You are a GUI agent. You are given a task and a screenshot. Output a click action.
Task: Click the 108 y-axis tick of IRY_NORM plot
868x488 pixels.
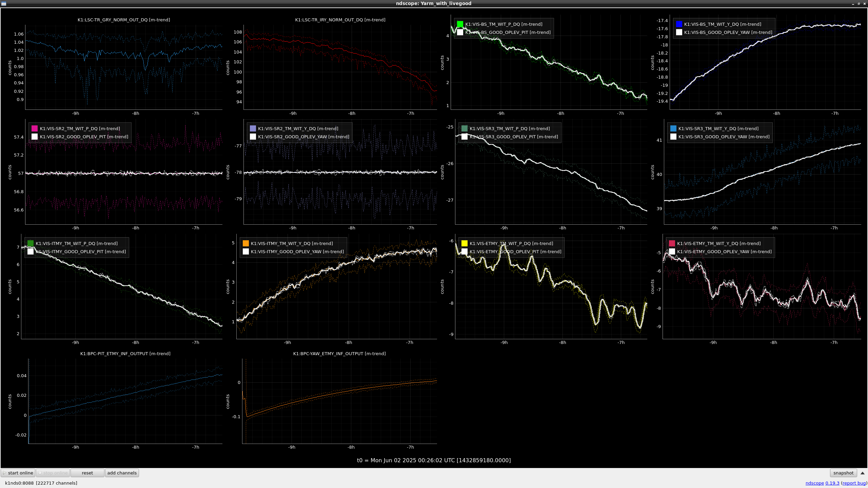pyautogui.click(x=238, y=32)
